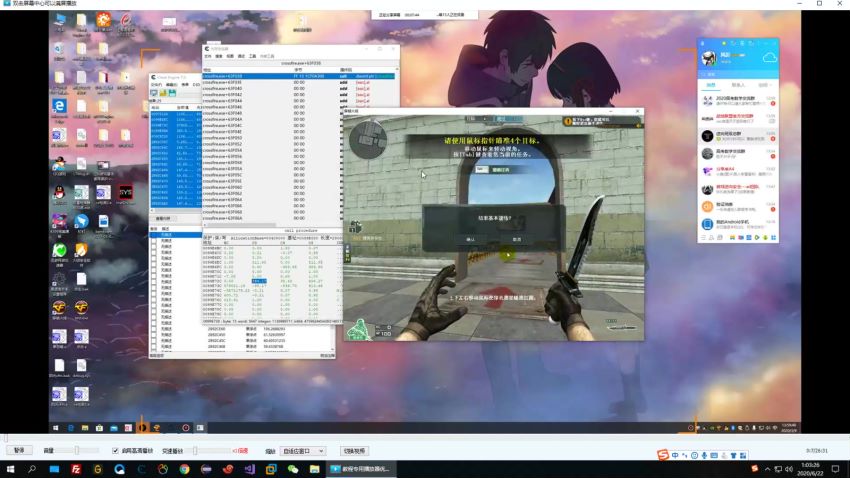The width and height of the screenshot is (850, 478).
Task: Select highlighted disassembler row crossfire.exe+63F038
Action: [x=299, y=76]
